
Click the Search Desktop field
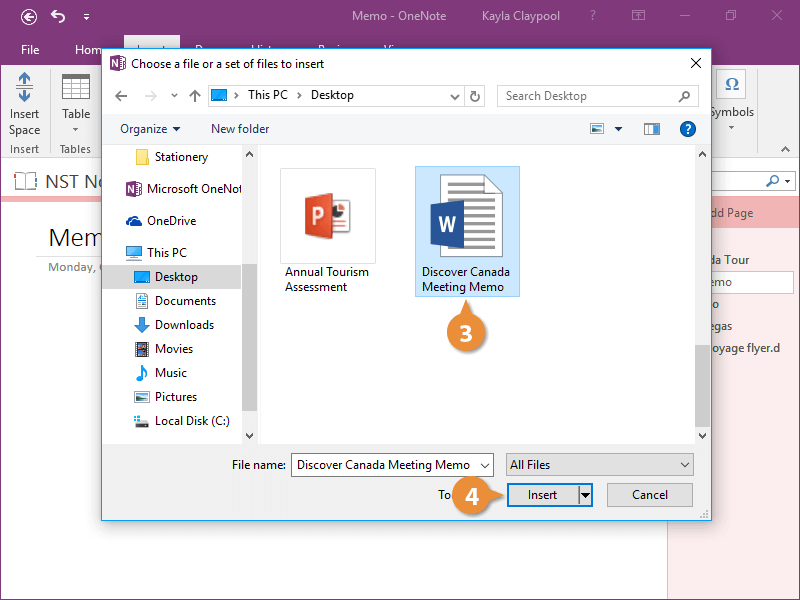point(590,96)
